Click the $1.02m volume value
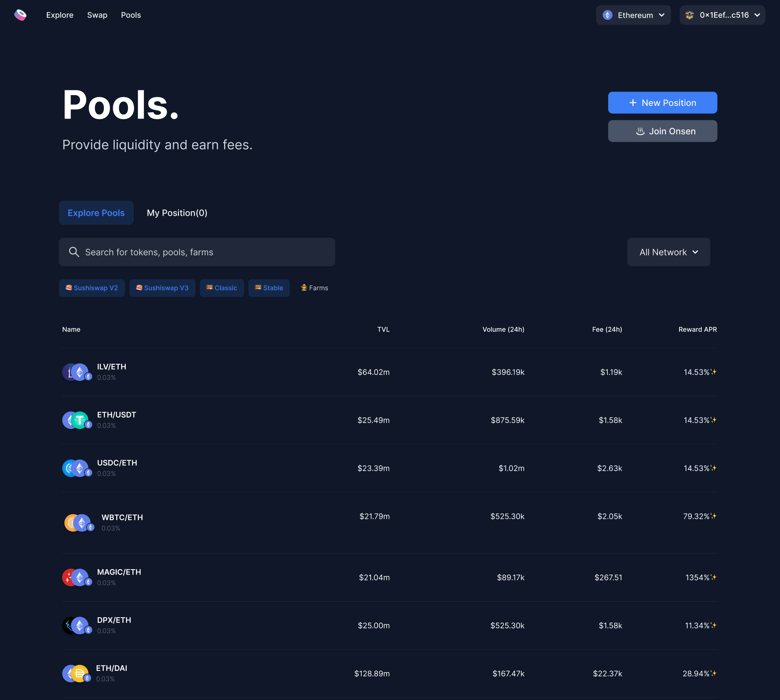Image resolution: width=780 pixels, height=700 pixels. point(511,468)
